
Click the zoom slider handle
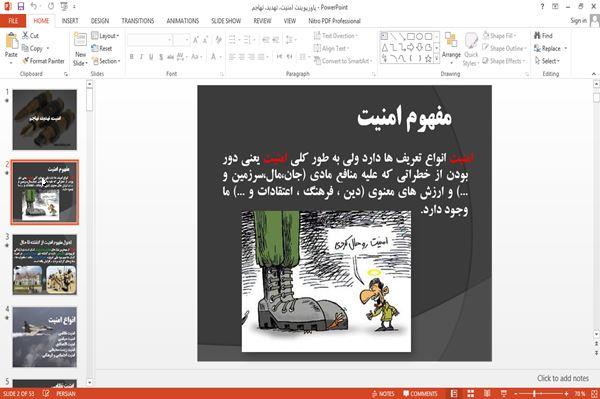(x=535, y=394)
